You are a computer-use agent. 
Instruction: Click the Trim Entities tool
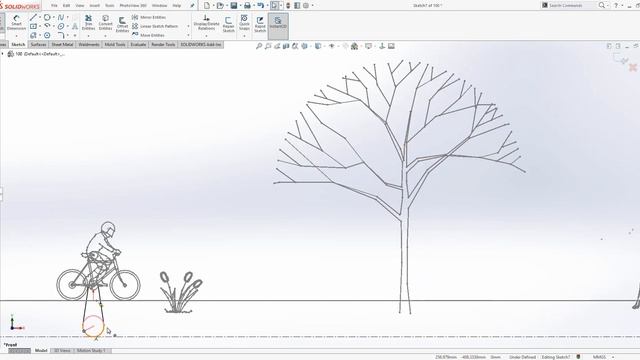point(88,23)
